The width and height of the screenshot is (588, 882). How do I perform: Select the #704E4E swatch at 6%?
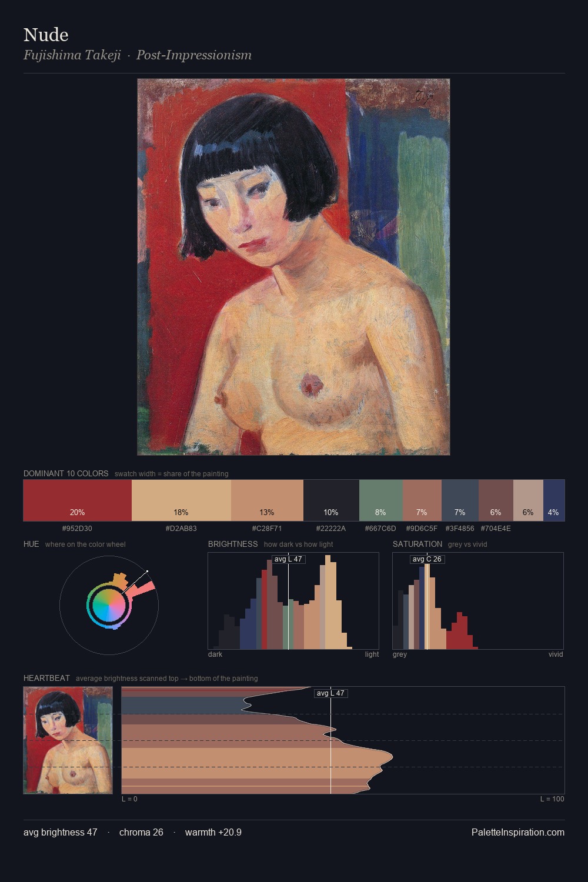coord(496,500)
